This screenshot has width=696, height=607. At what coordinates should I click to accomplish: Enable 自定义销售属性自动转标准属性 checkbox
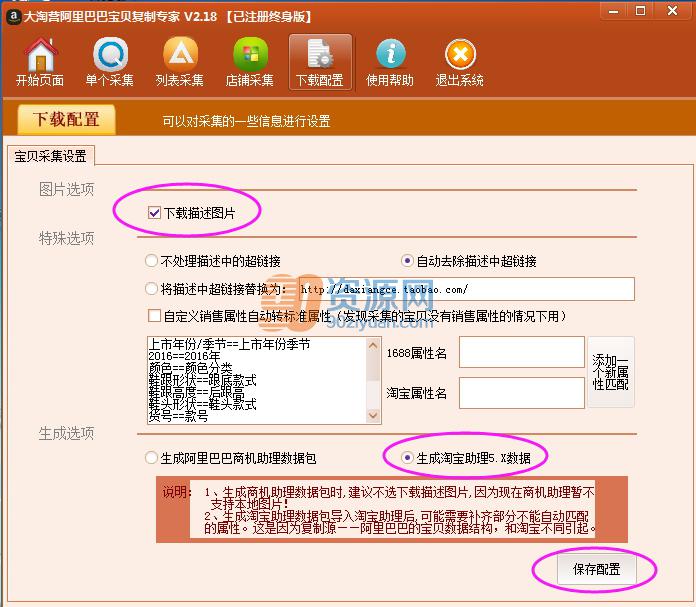pos(154,316)
